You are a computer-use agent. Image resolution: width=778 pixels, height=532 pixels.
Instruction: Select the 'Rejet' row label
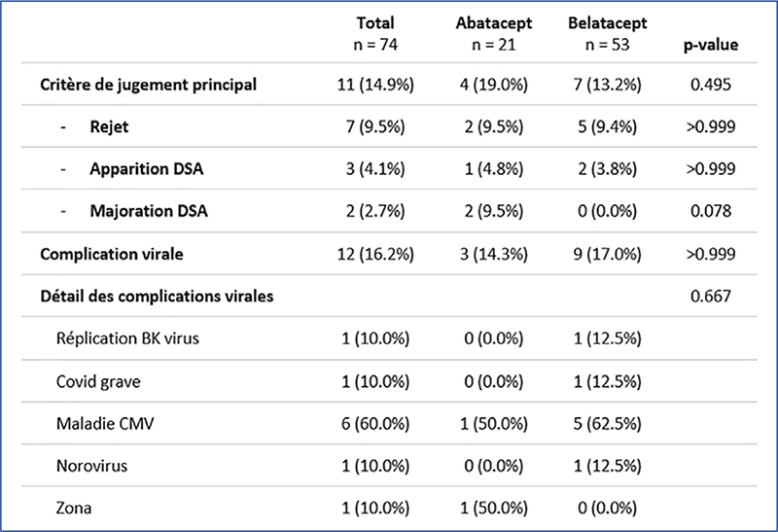point(112,126)
